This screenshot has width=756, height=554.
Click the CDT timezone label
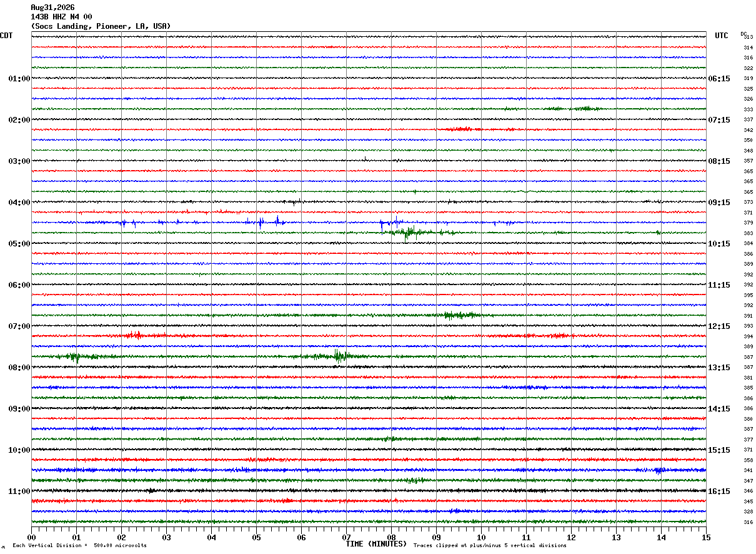(x=6, y=36)
